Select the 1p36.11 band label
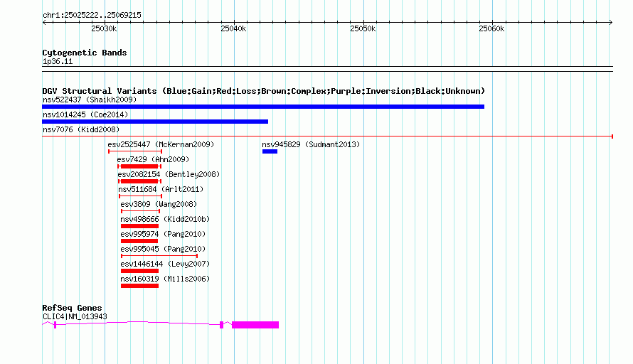Image resolution: width=633 pixels, height=364 pixels. click(x=58, y=62)
